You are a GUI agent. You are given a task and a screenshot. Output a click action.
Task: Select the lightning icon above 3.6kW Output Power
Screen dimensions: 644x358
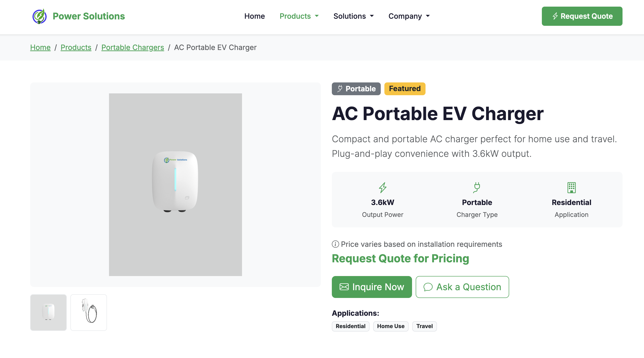(383, 187)
